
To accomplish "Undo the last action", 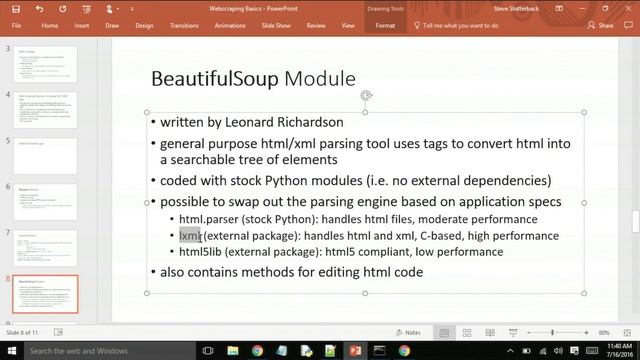I will (x=39, y=9).
